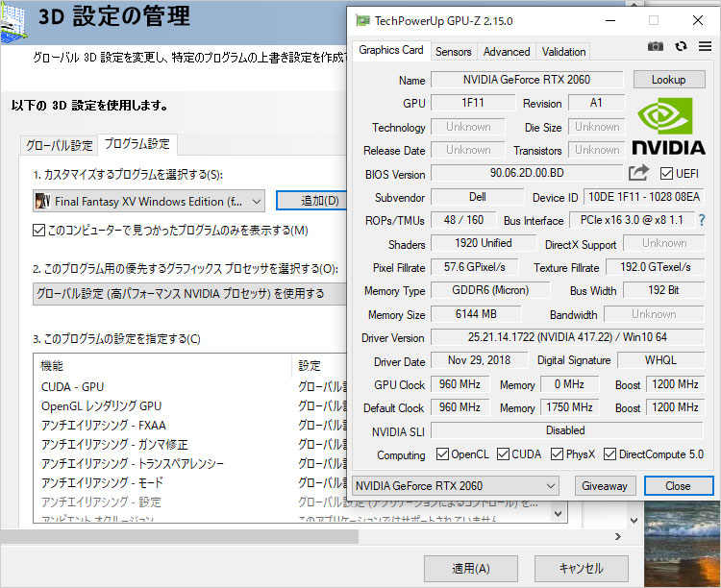Select the アンチエイリアシング - モード row
Viewport: 721px width, 588px height.
pos(189,482)
